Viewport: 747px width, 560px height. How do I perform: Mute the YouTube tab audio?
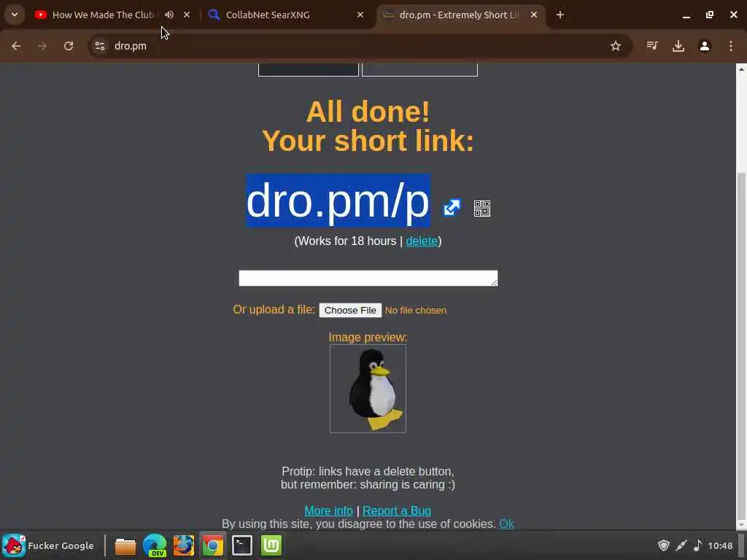click(x=169, y=15)
